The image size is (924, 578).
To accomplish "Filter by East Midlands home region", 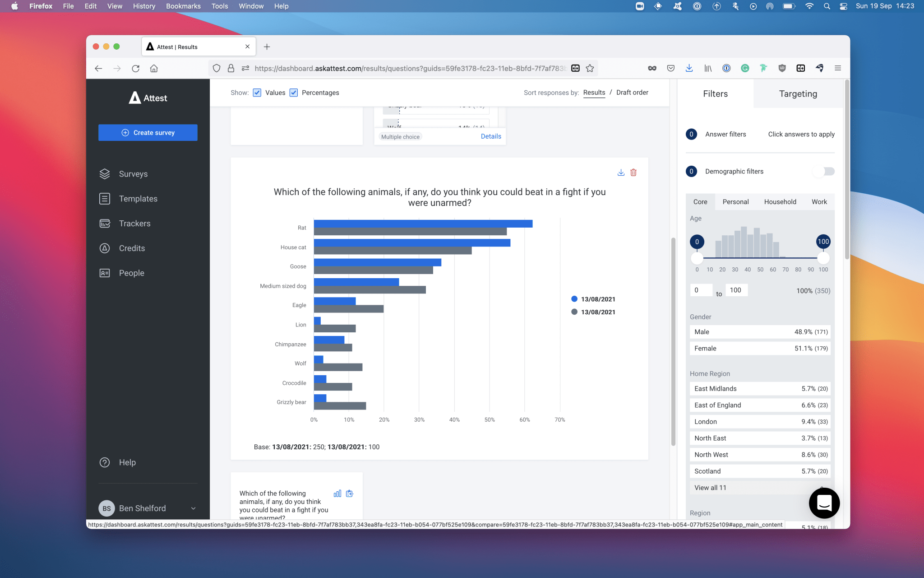I will coord(760,389).
